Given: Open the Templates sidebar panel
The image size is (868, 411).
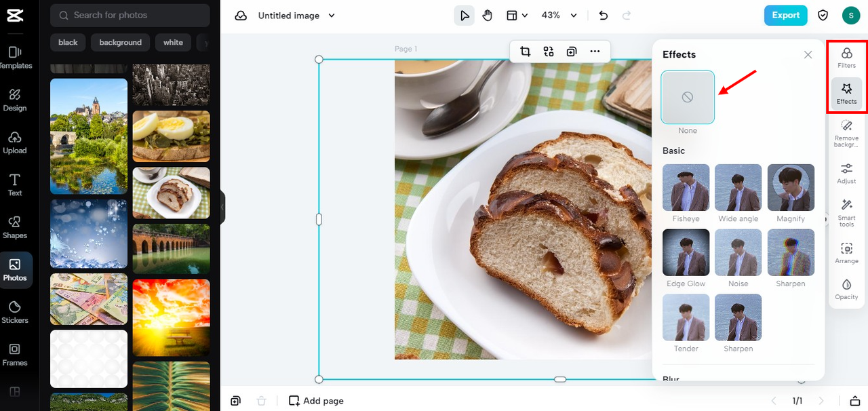Looking at the screenshot, I should [x=15, y=58].
